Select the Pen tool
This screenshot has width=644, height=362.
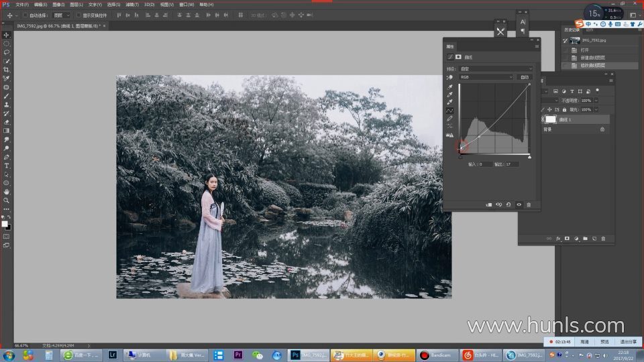6,157
